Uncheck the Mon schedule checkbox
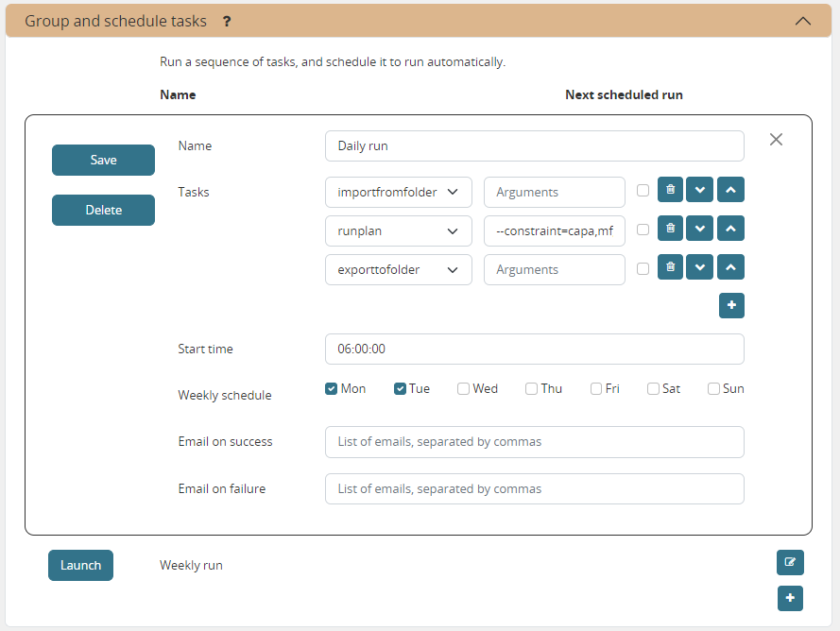840x631 pixels. pos(332,387)
